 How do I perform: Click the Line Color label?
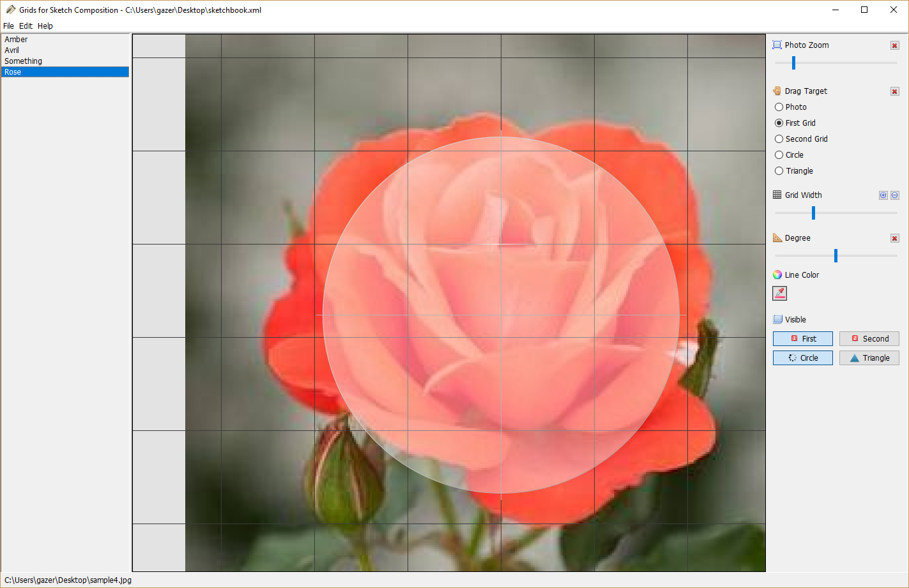(x=802, y=275)
